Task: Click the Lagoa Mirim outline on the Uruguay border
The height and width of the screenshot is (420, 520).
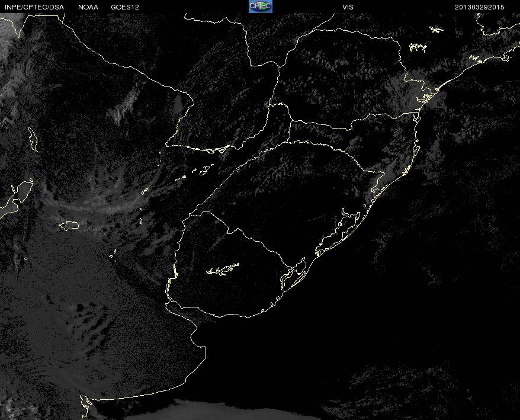Action: click(x=293, y=274)
